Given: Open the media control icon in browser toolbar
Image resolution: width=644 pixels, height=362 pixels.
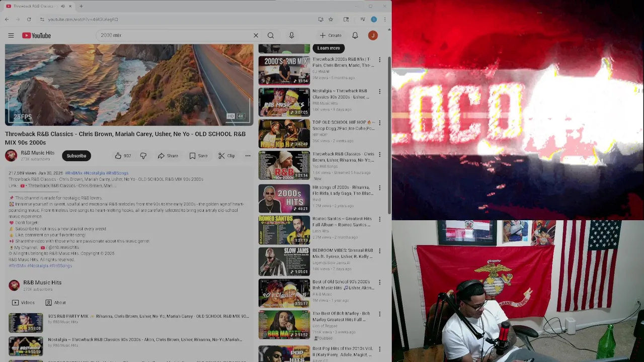Looking at the screenshot, I should click(x=363, y=19).
